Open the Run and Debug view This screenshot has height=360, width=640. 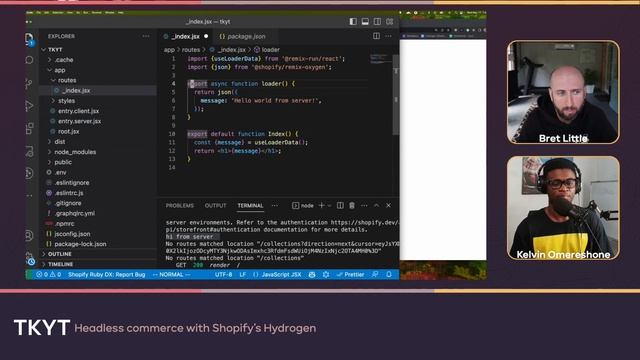(x=29, y=106)
